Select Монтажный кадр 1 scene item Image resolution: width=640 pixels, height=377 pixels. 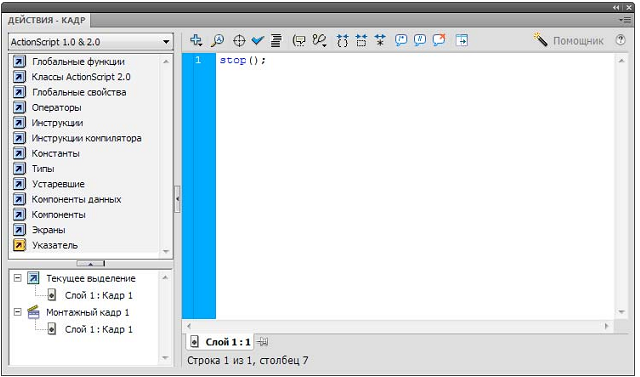point(88,313)
